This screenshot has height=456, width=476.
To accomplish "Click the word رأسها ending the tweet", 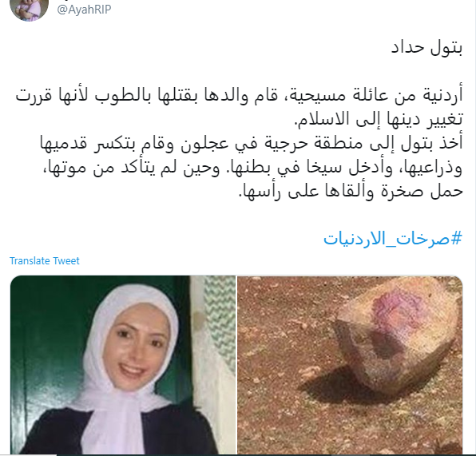I will [260, 192].
